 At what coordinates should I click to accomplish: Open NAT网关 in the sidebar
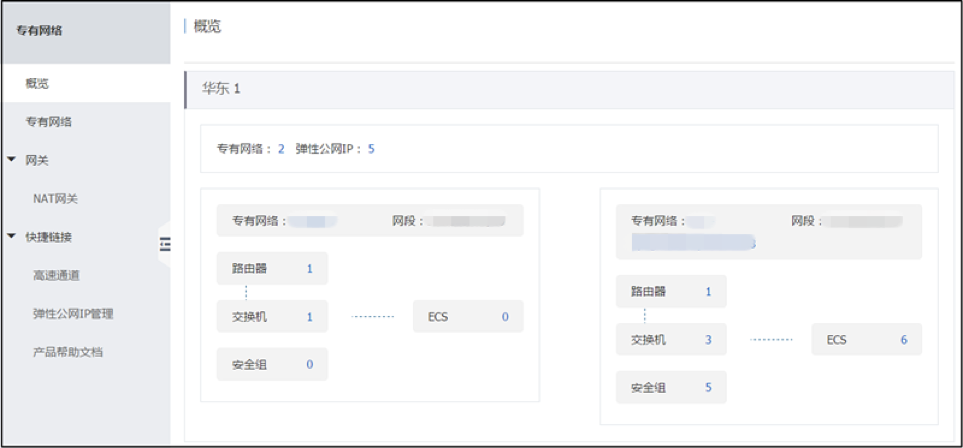(55, 198)
